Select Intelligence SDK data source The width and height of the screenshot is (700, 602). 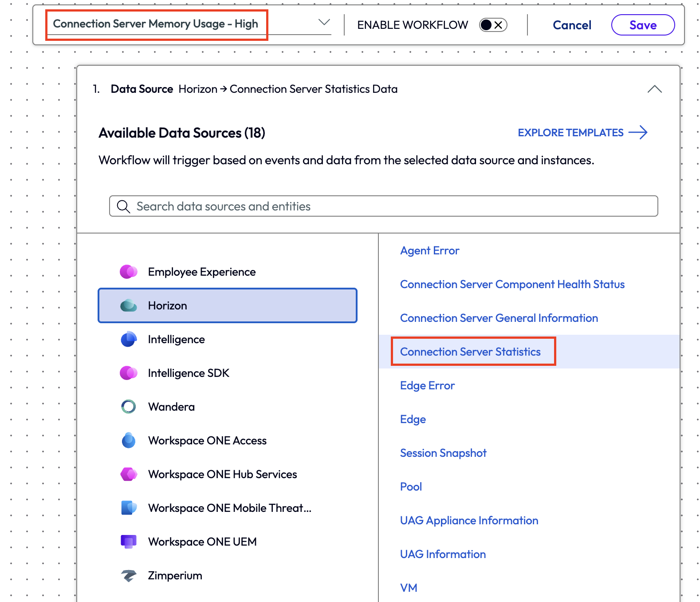(x=189, y=373)
